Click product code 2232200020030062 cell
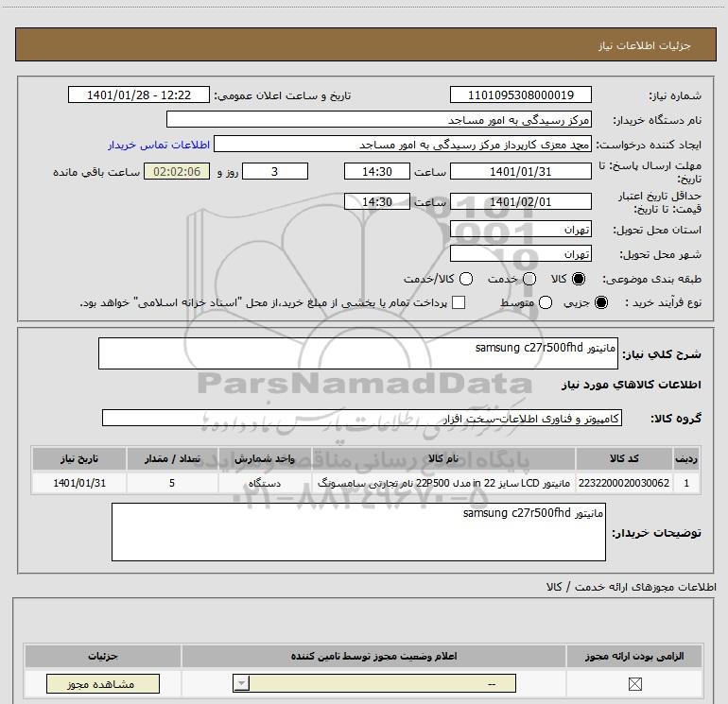Image resolution: width=728 pixels, height=704 pixels. [x=624, y=483]
